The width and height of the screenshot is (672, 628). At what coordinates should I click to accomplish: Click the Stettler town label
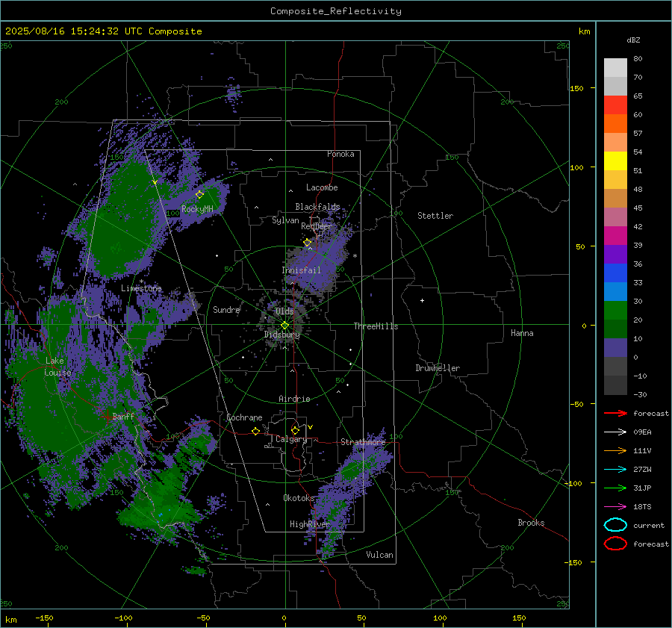pos(435,216)
